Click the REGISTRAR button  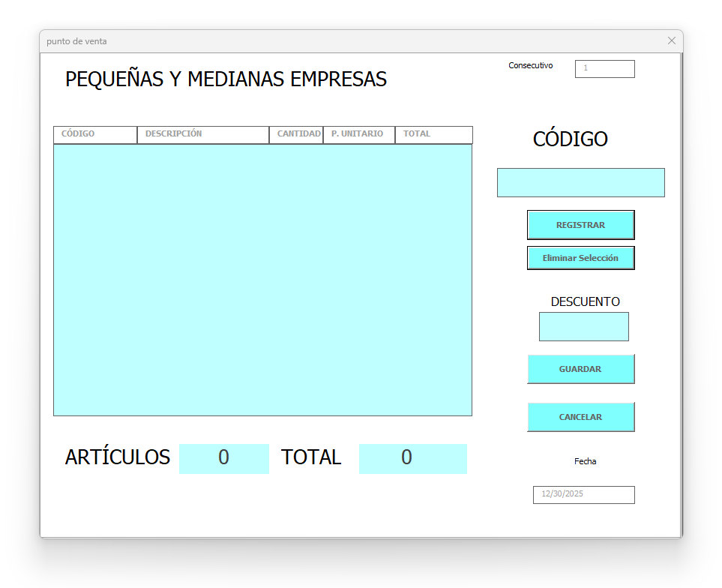(x=580, y=225)
